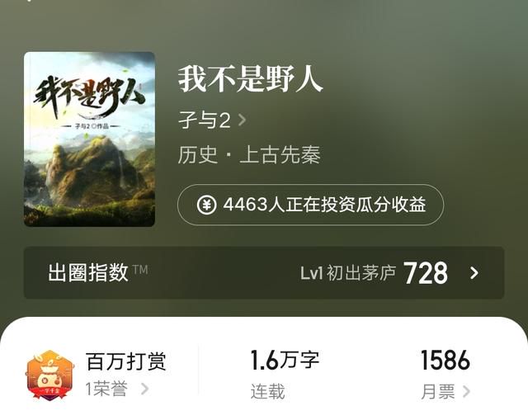Select the book title 我不是野人
528x420 pixels.
251,79
